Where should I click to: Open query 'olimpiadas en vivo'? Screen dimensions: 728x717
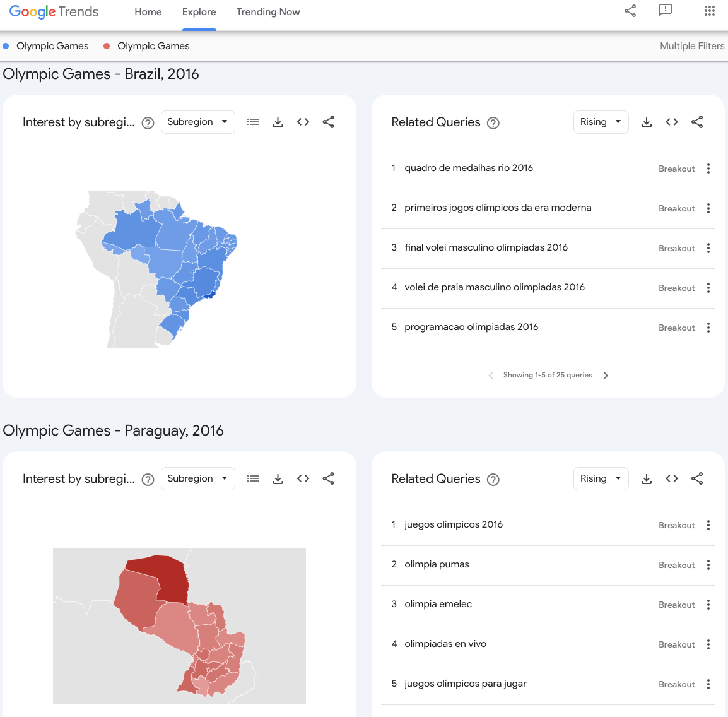445,644
